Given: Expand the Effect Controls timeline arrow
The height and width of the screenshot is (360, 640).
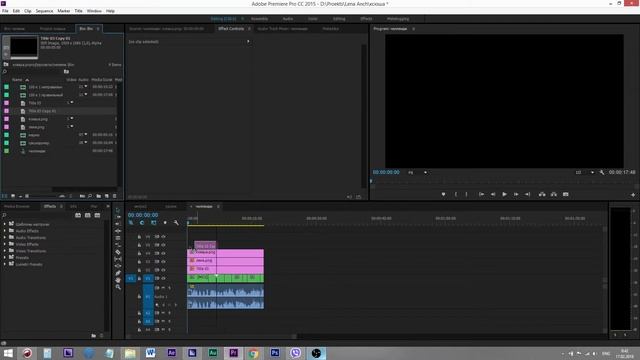Looking at the screenshot, I should [248, 42].
